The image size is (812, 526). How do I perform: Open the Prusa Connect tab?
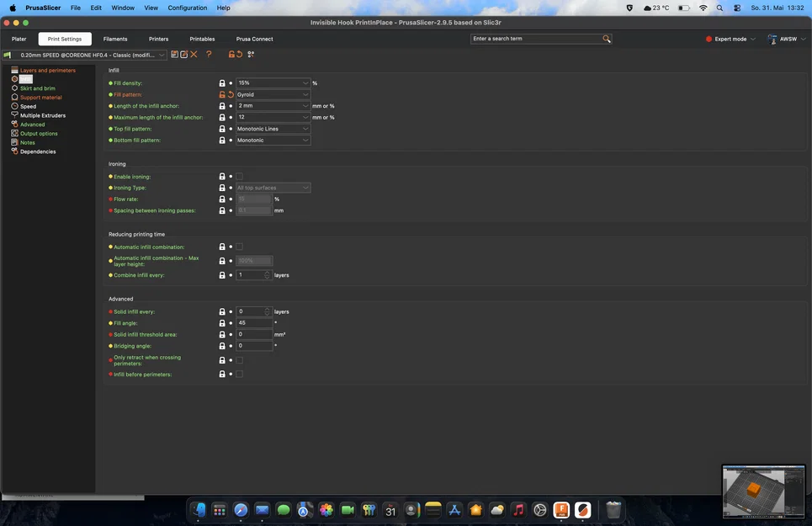254,39
